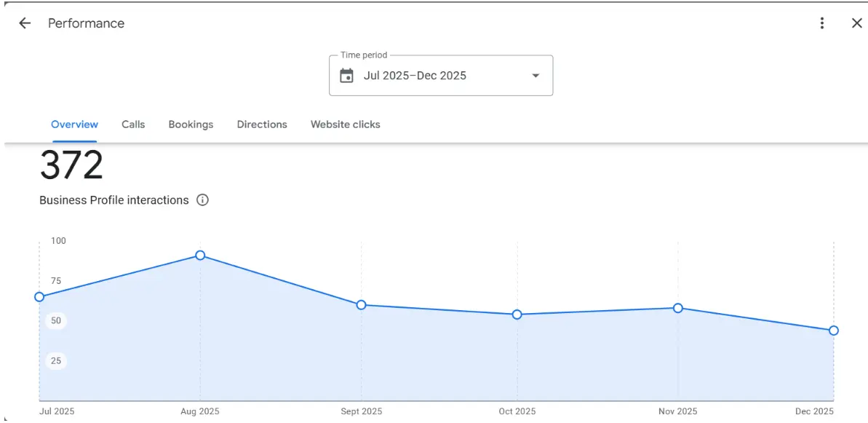
Task: Click the 372 interactions total
Action: [x=71, y=165]
